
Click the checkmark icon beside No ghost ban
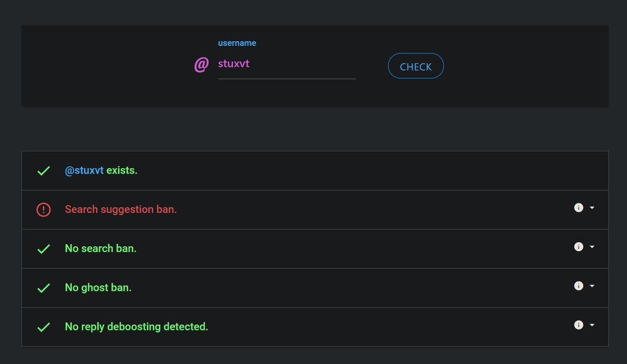point(43,288)
